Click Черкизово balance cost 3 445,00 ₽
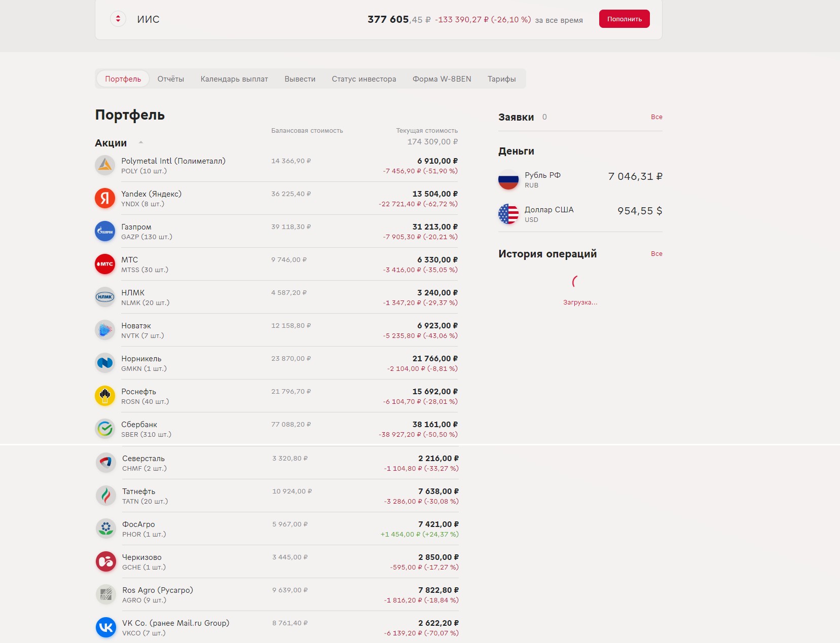Viewport: 840px width, 643px height. [x=290, y=557]
